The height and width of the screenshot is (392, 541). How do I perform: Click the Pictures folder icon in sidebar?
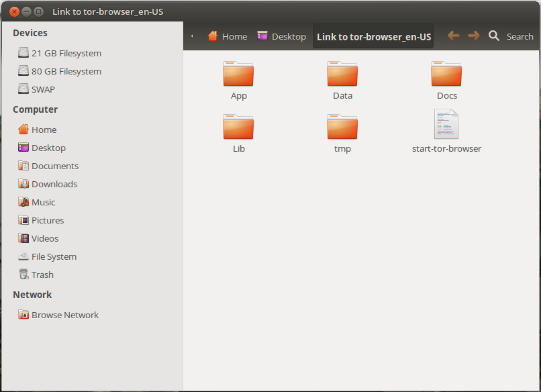click(x=23, y=219)
